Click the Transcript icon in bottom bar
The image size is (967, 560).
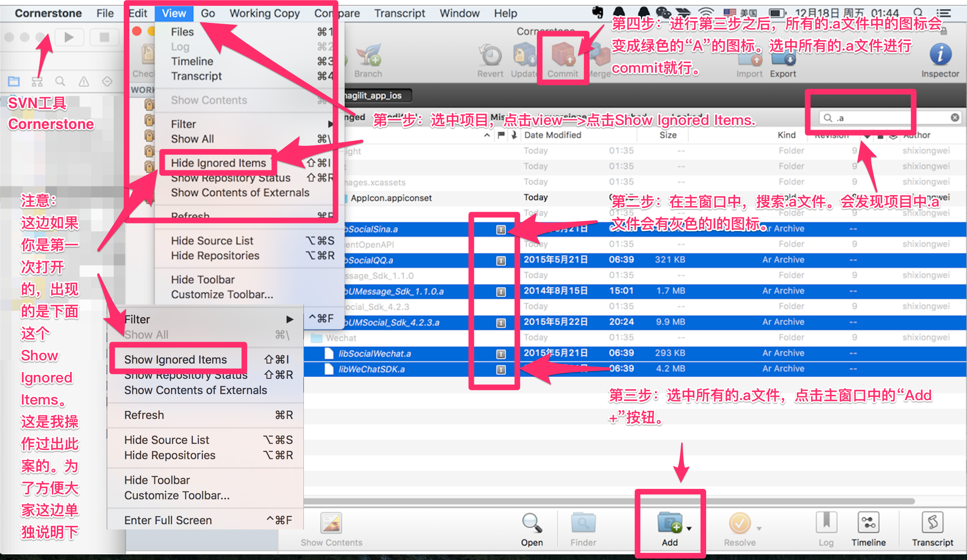click(932, 522)
